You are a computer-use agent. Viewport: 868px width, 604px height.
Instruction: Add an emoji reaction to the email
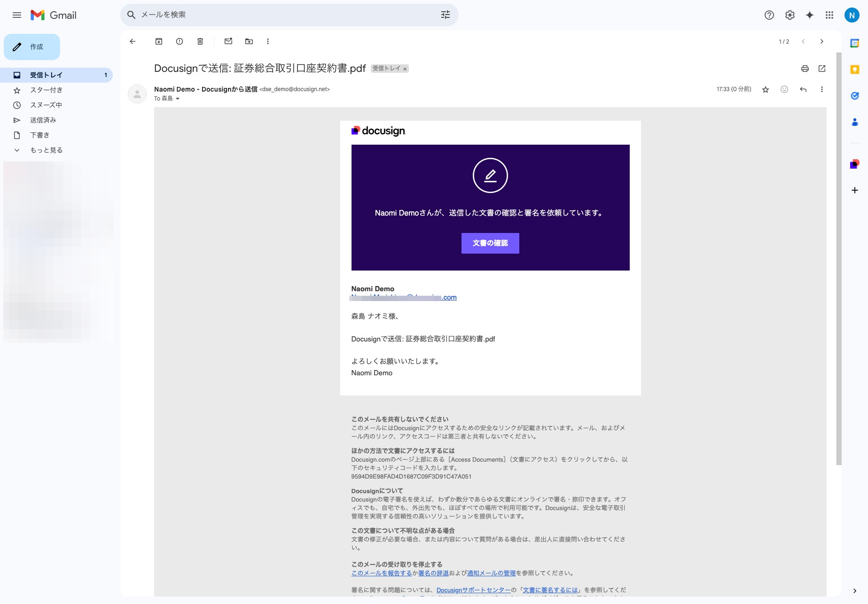click(x=784, y=89)
